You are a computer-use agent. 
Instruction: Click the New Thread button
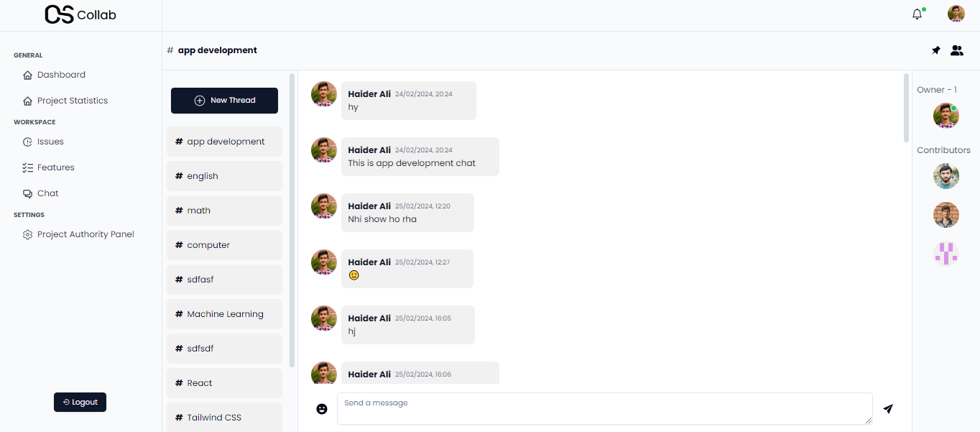click(x=224, y=101)
